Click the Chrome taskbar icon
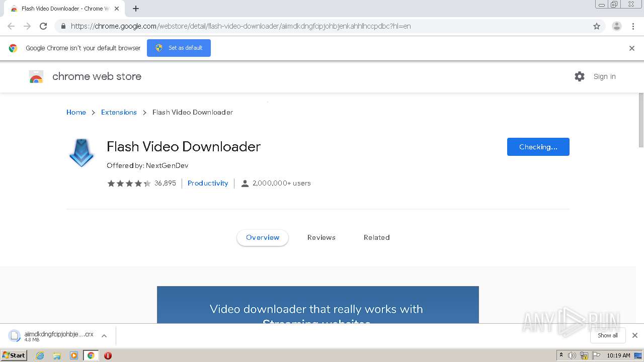This screenshot has height=362, width=644. point(91,355)
